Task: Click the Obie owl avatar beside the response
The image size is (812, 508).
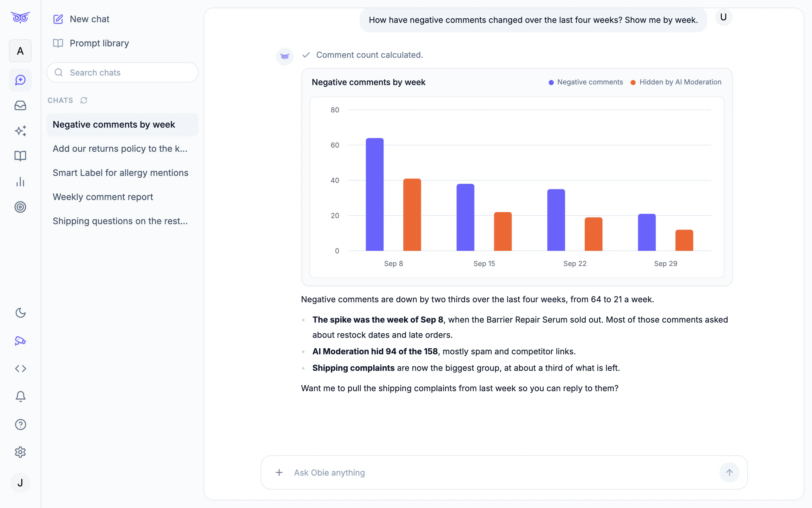Action: (x=285, y=56)
